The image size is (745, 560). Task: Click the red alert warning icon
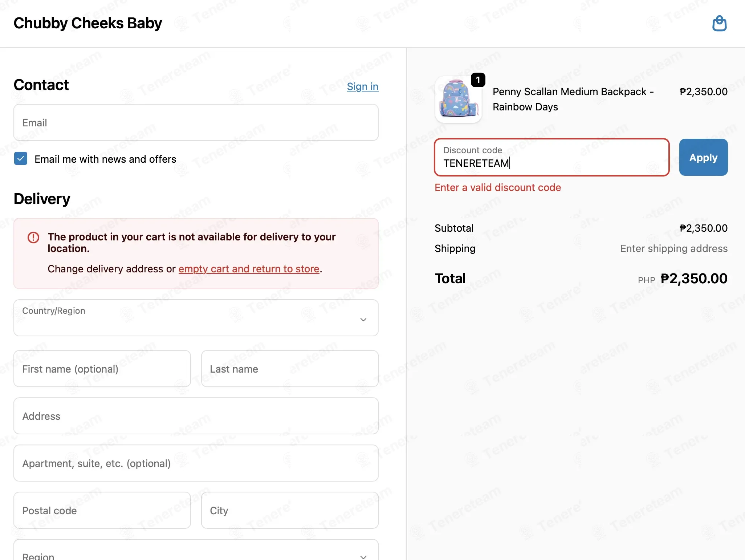(x=33, y=237)
